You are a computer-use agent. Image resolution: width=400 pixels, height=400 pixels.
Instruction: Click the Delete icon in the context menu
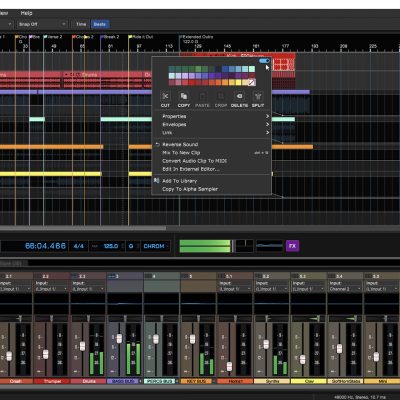pyautogui.click(x=239, y=96)
